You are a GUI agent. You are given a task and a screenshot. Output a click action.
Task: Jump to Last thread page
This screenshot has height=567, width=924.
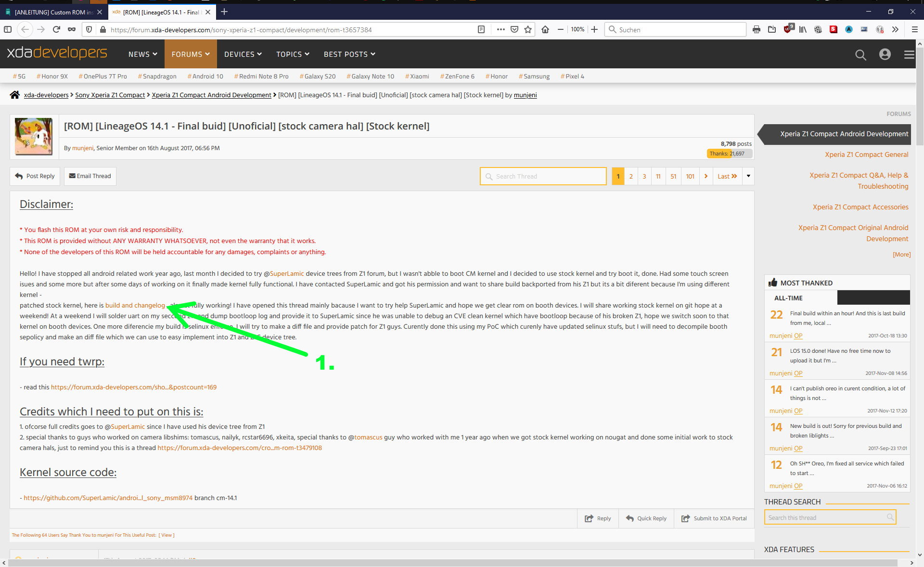tap(727, 176)
